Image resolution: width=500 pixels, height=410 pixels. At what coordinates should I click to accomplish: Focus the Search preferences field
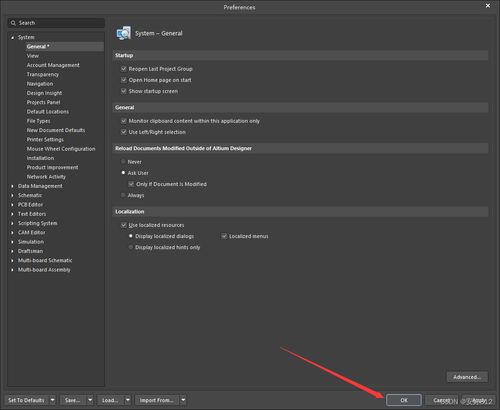(x=56, y=23)
